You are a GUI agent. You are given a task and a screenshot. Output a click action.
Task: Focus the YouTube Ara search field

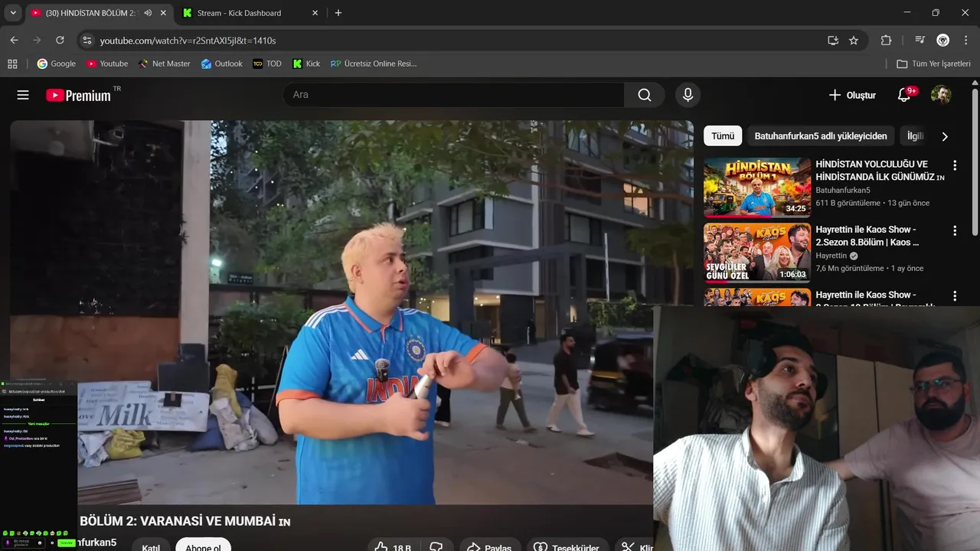click(x=453, y=95)
